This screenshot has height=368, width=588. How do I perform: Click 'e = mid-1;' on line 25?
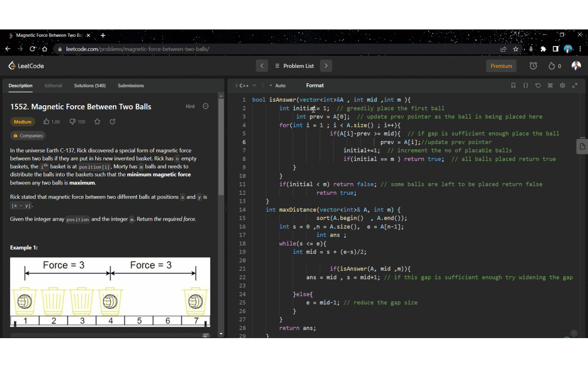pos(323,303)
